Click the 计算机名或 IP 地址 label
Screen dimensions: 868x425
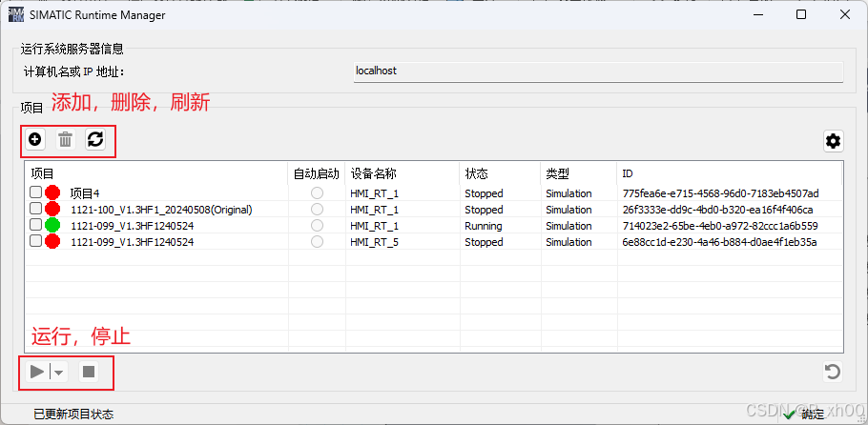74,71
